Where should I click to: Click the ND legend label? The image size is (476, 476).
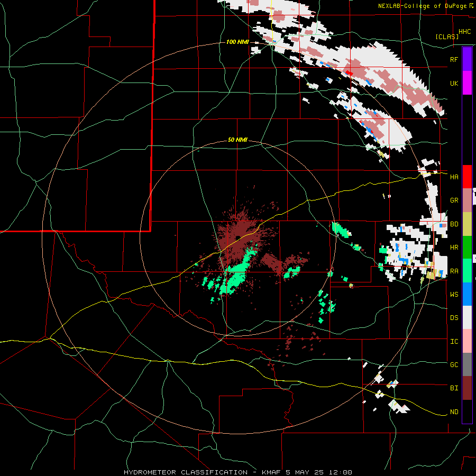[x=454, y=412]
